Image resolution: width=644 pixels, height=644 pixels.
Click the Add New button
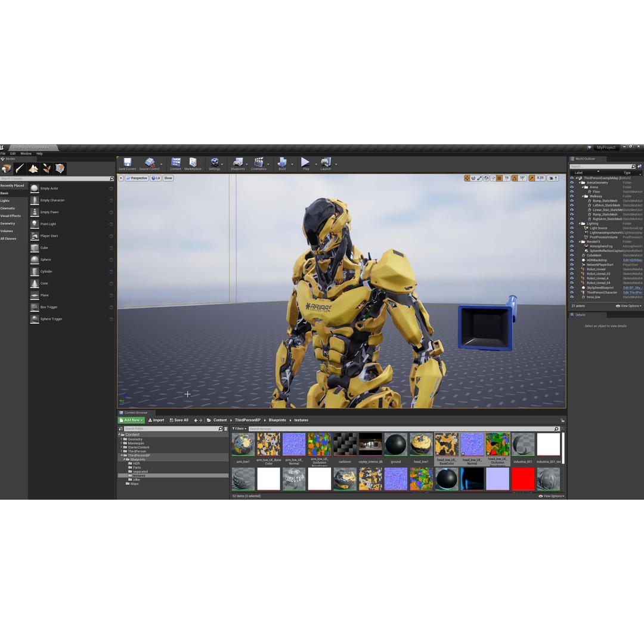pyautogui.click(x=131, y=420)
